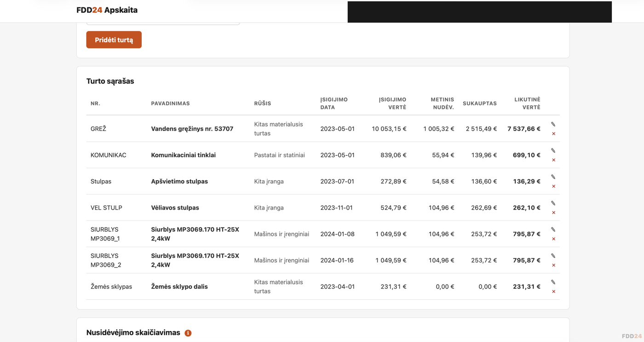Click the Turto sąrašas heading
Screen dimensions: 644x342
tap(110, 81)
